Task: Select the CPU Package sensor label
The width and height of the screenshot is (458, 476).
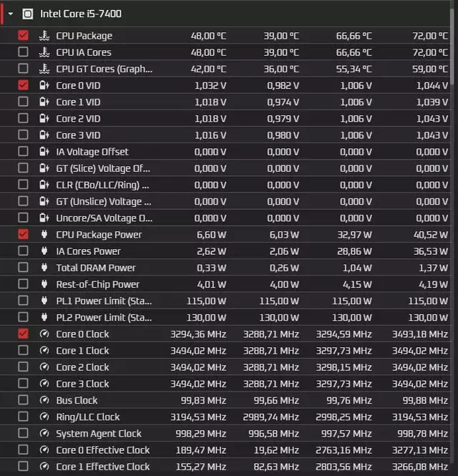Action: coord(84,36)
